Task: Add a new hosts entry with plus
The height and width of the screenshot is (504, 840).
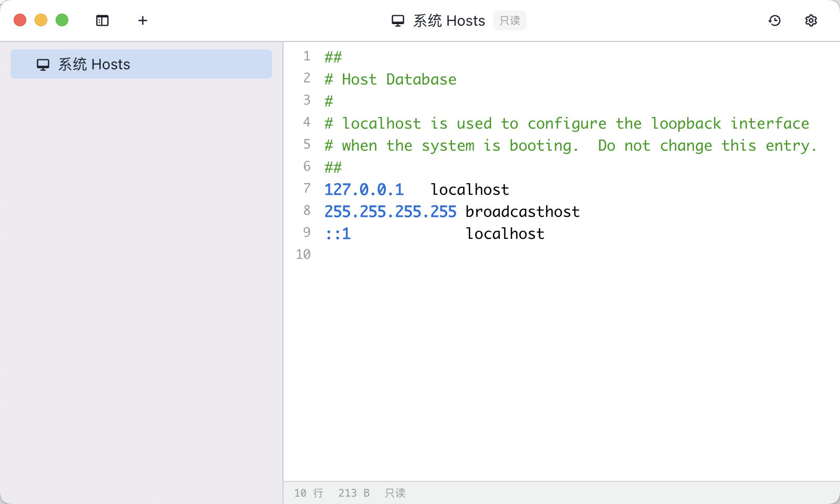Action: pos(143,20)
